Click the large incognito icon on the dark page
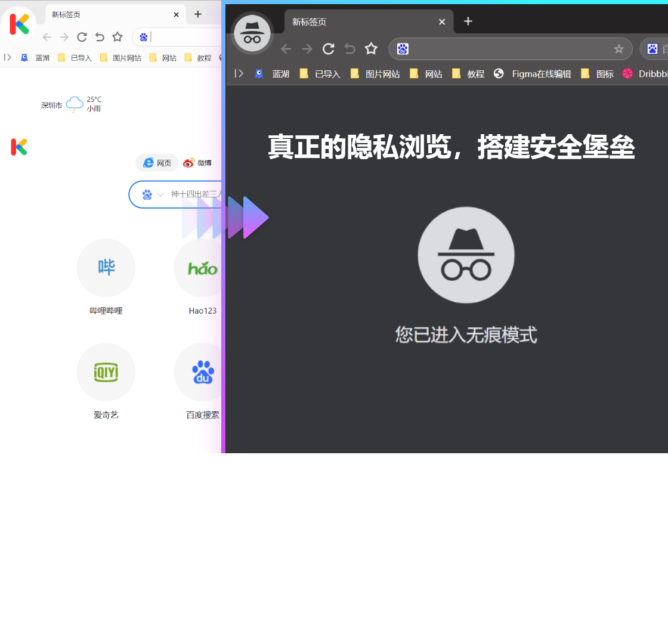Image resolution: width=668 pixels, height=644 pixels. click(x=466, y=255)
